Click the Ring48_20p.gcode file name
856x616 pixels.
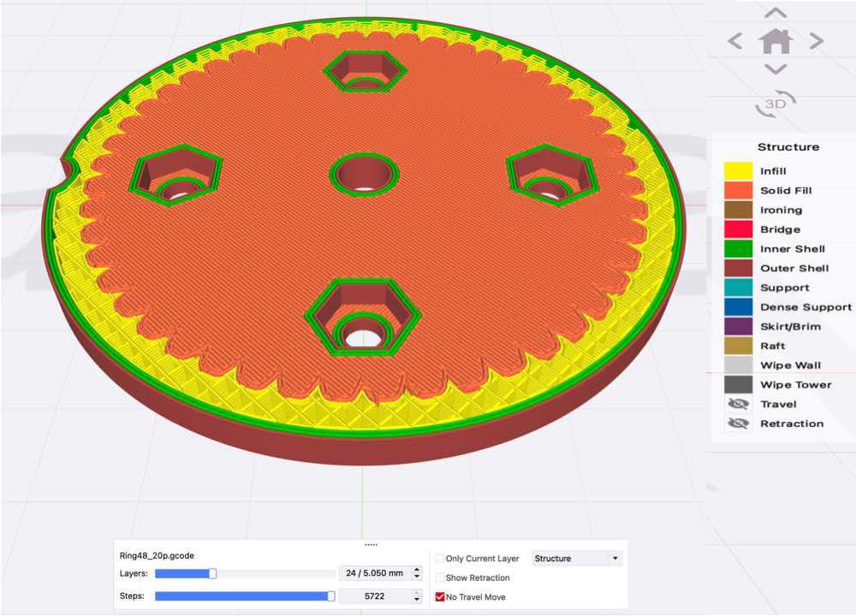click(x=157, y=555)
